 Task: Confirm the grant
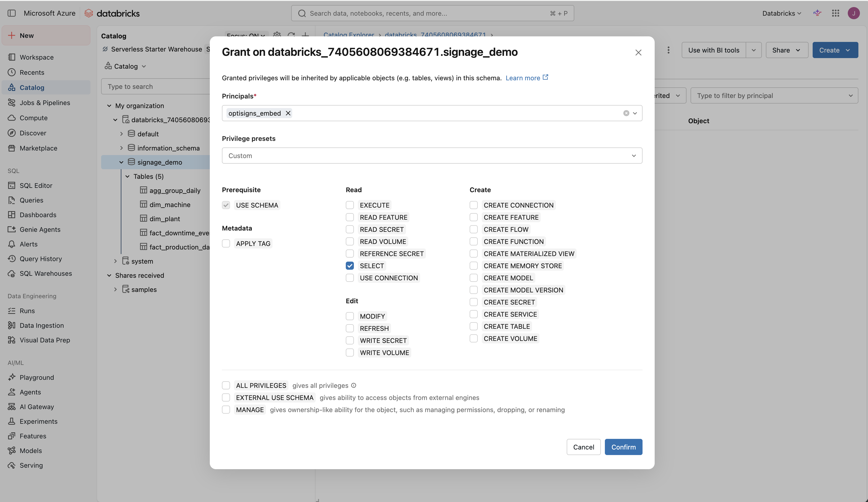(x=623, y=447)
